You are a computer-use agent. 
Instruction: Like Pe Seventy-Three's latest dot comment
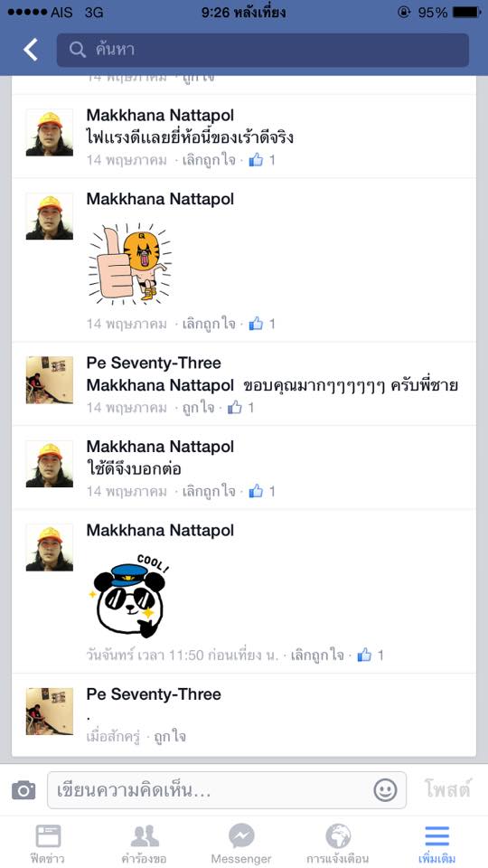[170, 737]
